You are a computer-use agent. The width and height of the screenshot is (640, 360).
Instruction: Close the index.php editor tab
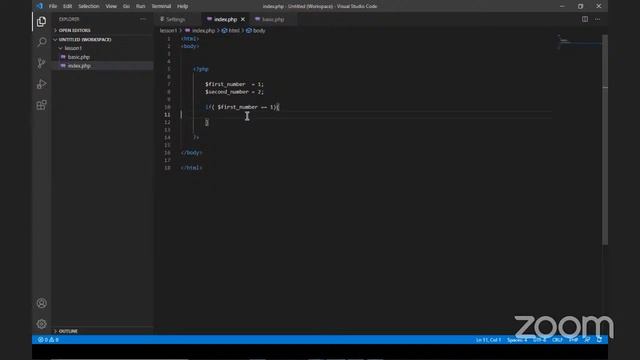243,19
